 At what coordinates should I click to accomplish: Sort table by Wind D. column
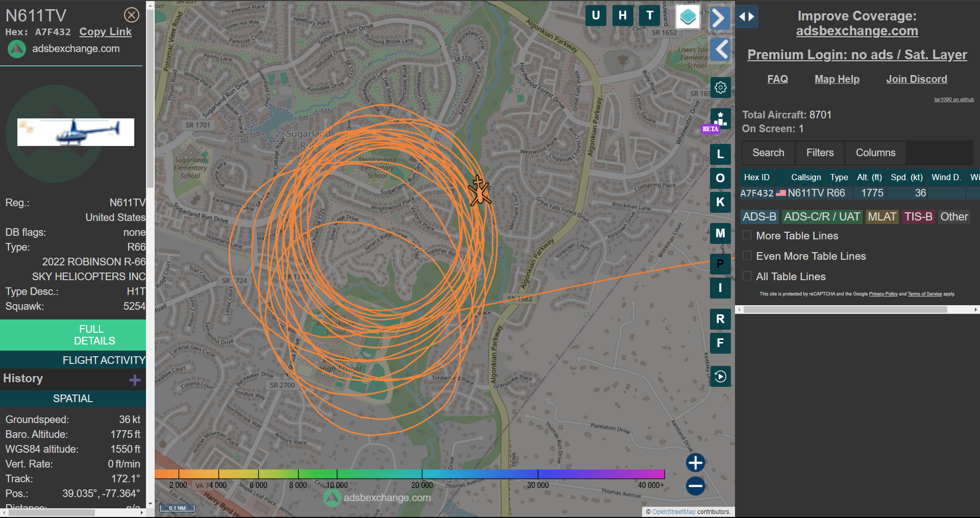coord(946,177)
